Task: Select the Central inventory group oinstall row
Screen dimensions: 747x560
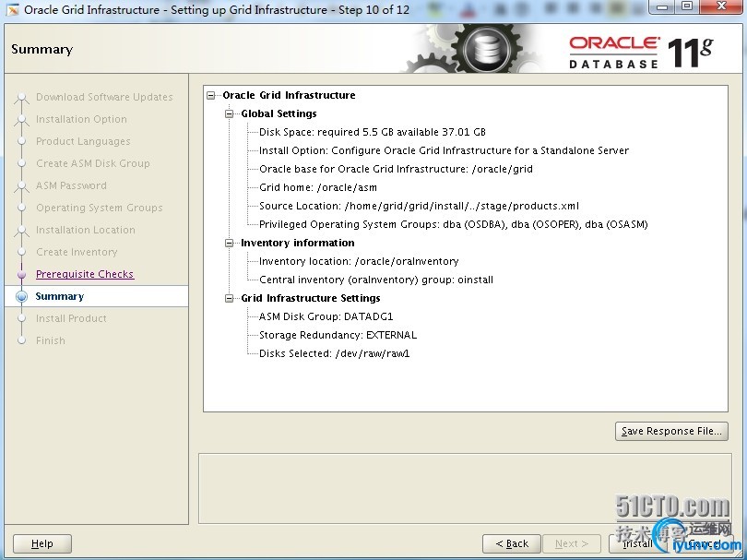Action: point(376,280)
